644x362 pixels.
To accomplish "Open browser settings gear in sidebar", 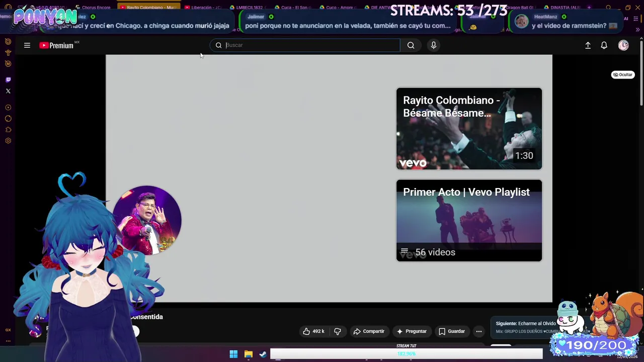I will click(x=8, y=141).
